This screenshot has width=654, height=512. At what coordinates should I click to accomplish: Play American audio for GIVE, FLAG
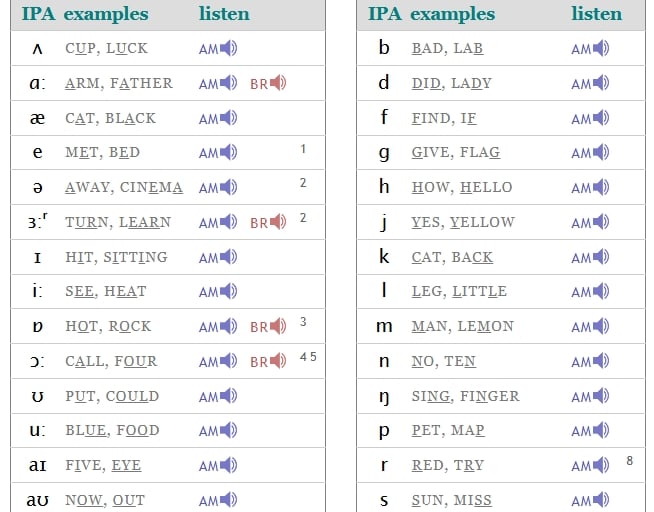[x=590, y=153]
